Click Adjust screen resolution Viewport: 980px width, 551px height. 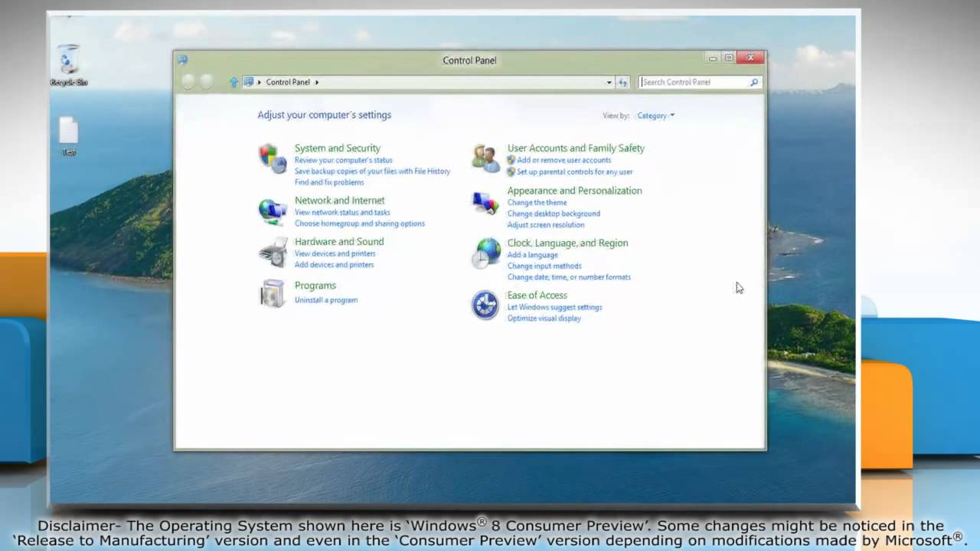point(546,225)
